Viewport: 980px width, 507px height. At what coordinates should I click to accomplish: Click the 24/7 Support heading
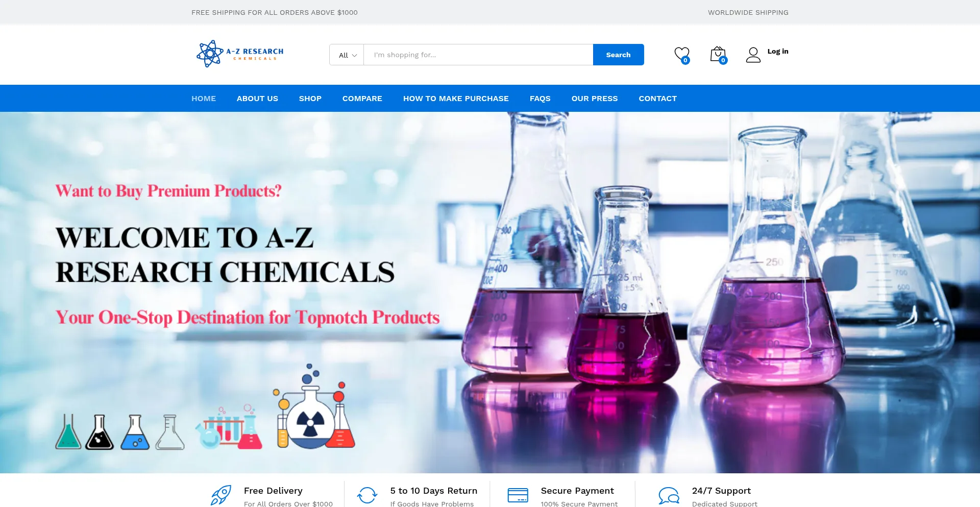721,491
